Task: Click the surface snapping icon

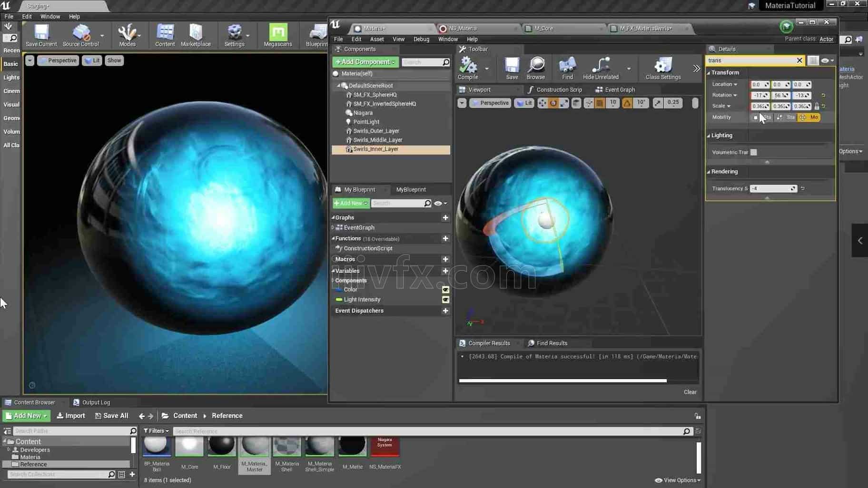Action: point(589,103)
